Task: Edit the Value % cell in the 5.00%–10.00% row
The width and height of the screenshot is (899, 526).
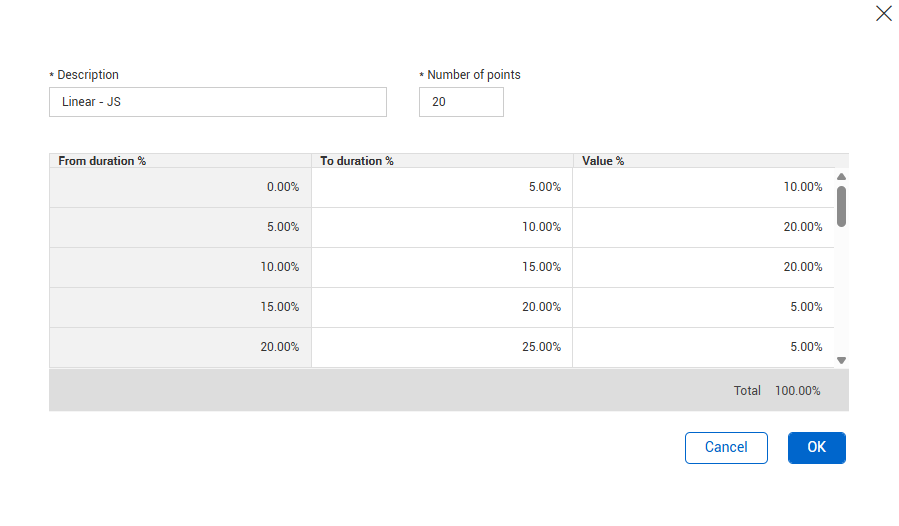Action: coord(703,227)
